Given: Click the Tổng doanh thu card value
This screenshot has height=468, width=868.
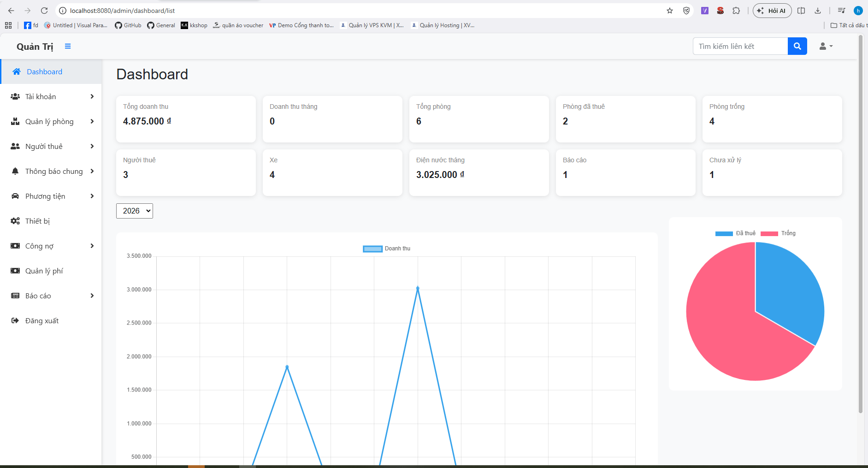Looking at the screenshot, I should point(147,121).
